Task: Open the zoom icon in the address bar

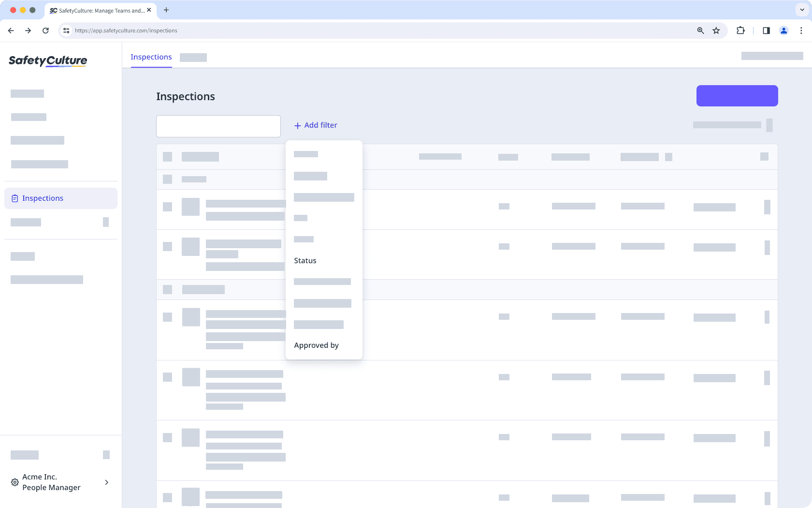Action: tap(699, 30)
